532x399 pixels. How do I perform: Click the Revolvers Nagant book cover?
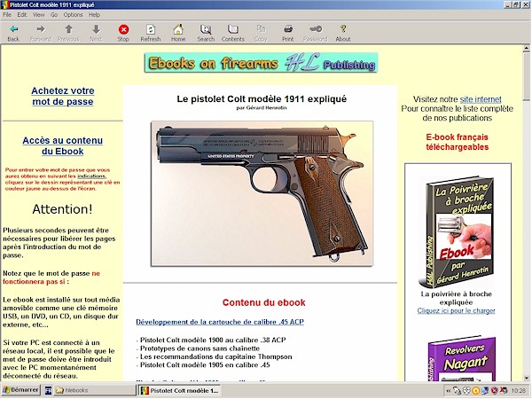(x=461, y=359)
